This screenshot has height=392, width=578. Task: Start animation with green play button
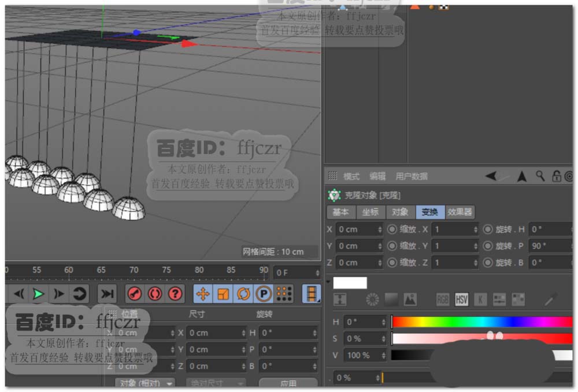point(38,294)
